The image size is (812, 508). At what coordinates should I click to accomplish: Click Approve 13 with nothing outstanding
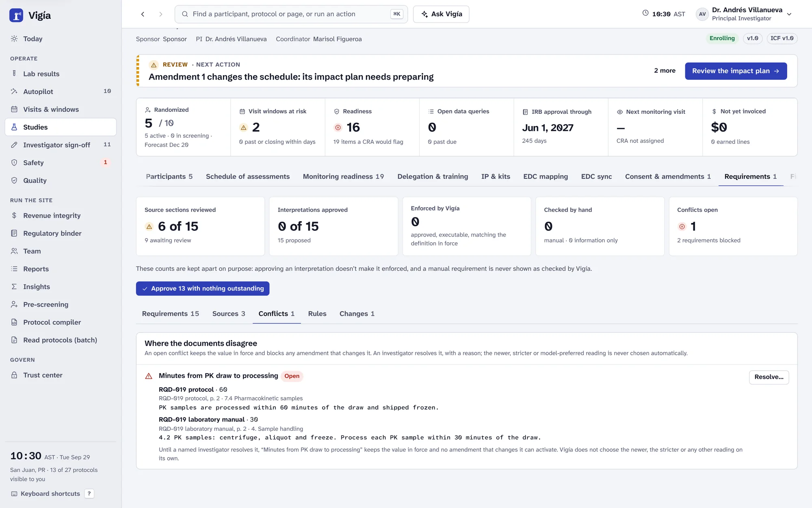[203, 289]
